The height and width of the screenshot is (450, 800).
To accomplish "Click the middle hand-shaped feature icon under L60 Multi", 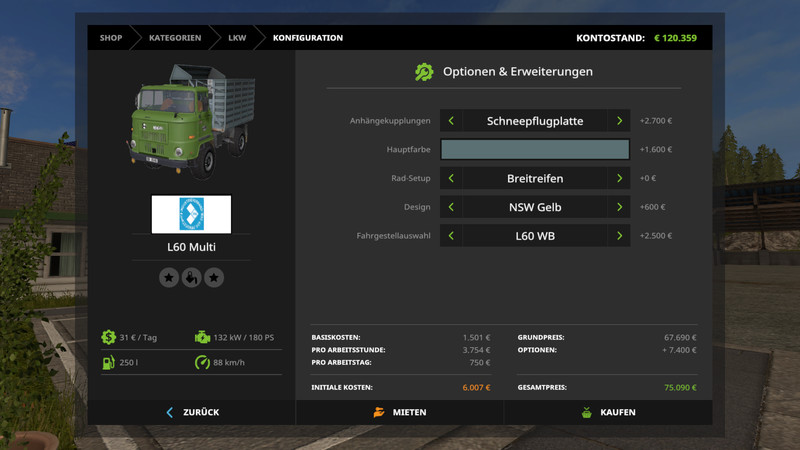I will click(191, 277).
